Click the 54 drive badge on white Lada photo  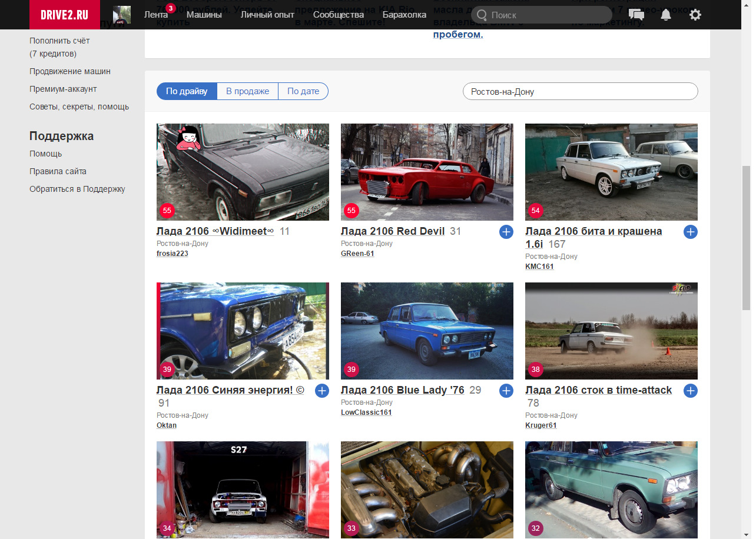pyautogui.click(x=536, y=211)
